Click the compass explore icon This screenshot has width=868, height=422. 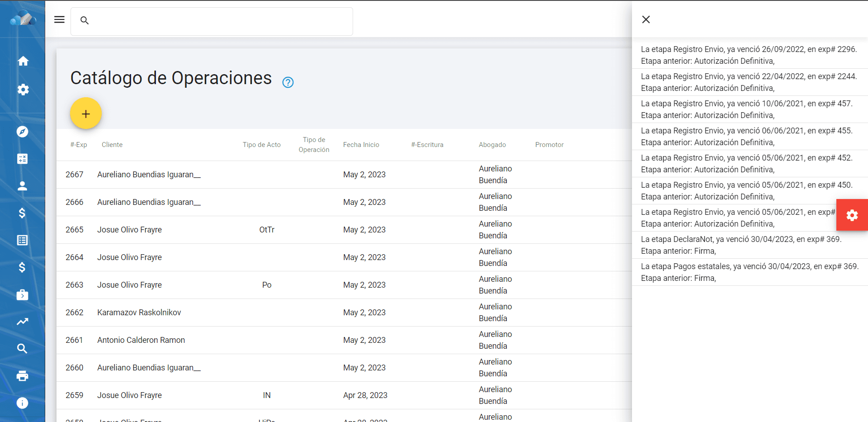point(23,132)
